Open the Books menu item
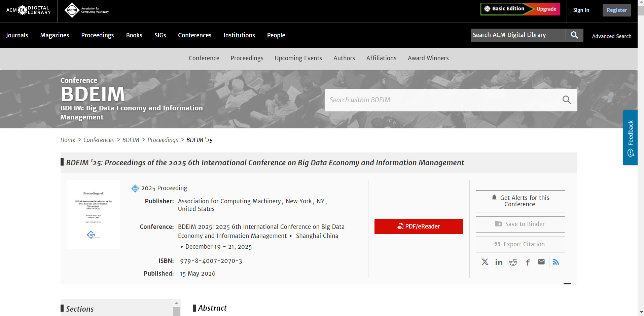Image resolution: width=644 pixels, height=316 pixels. click(x=134, y=35)
